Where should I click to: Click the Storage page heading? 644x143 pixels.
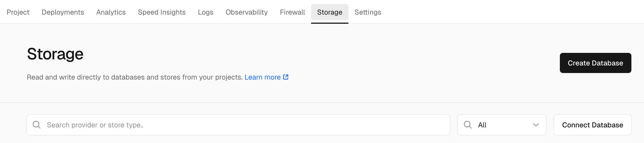point(55,54)
